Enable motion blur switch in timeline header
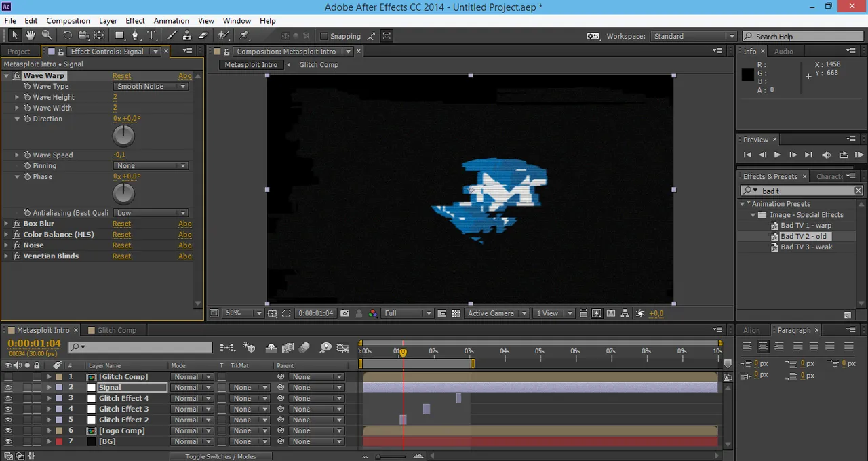868x461 pixels. click(x=304, y=348)
